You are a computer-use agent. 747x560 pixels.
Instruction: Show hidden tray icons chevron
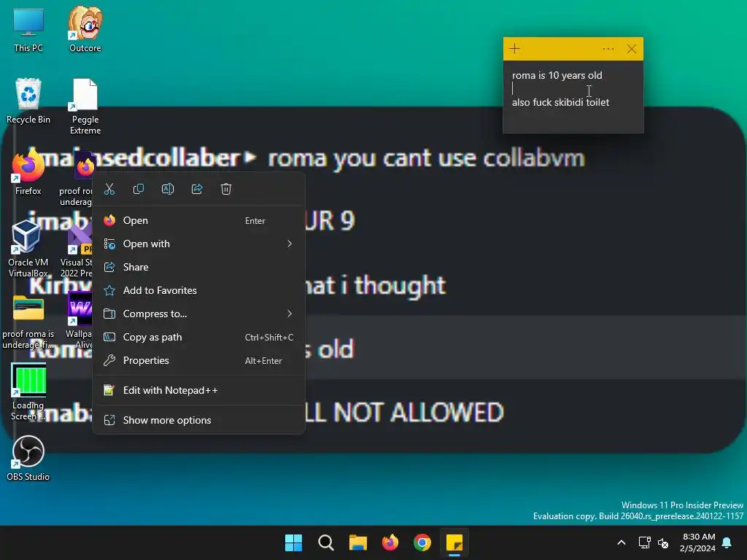coord(622,542)
